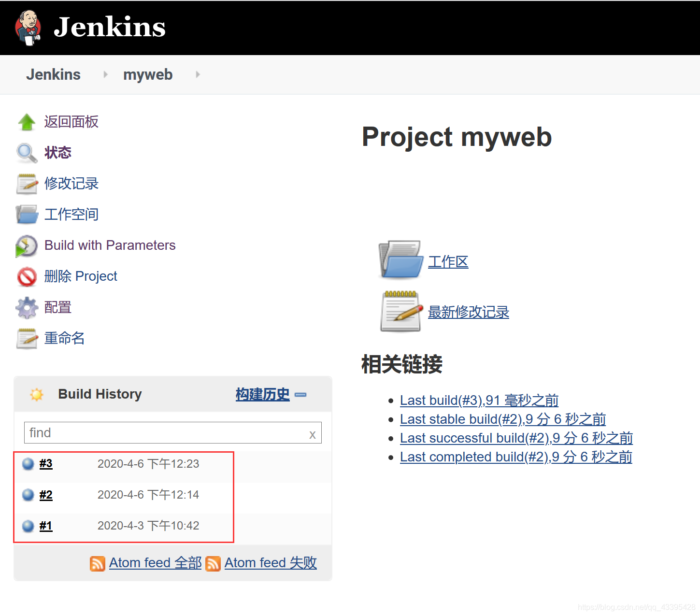
Task: Open the 工作区 link
Action: pyautogui.click(x=448, y=262)
